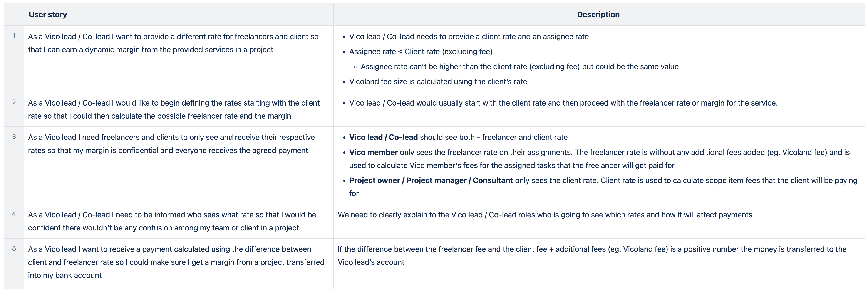Click the bold "Project owner / Project manager / Consultant" text
The height and width of the screenshot is (289, 868).
431,180
